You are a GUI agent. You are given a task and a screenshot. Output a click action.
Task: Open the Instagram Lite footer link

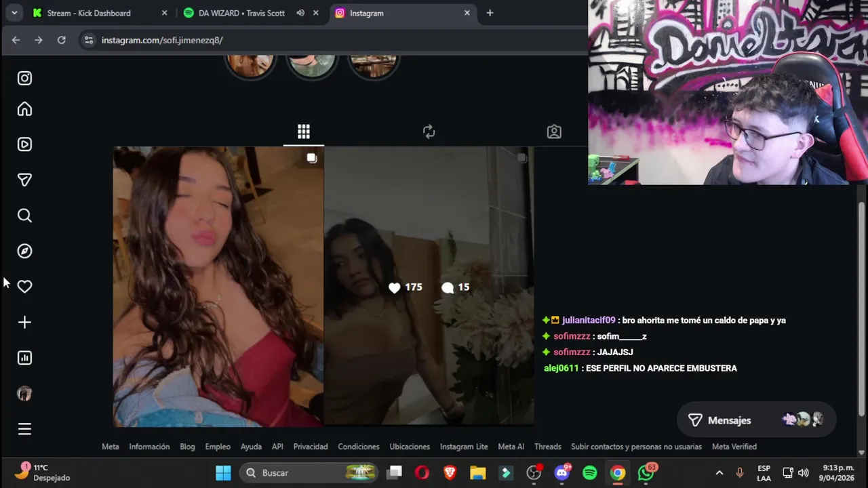click(464, 447)
